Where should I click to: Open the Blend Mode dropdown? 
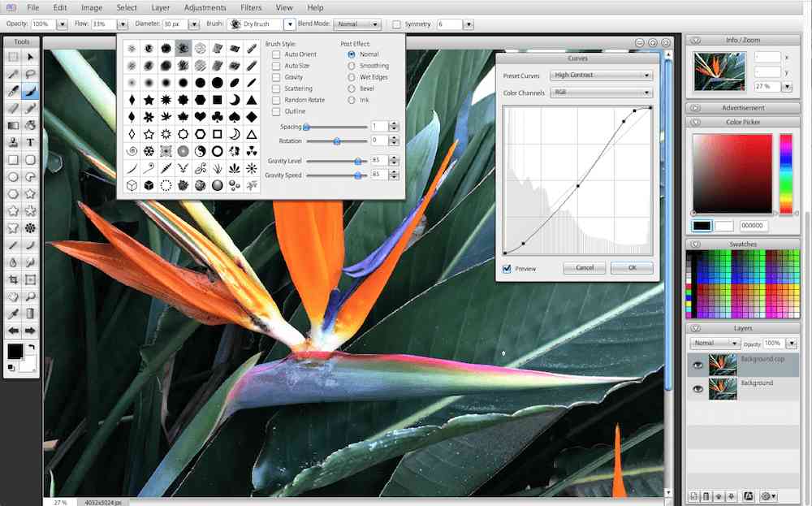pos(357,24)
